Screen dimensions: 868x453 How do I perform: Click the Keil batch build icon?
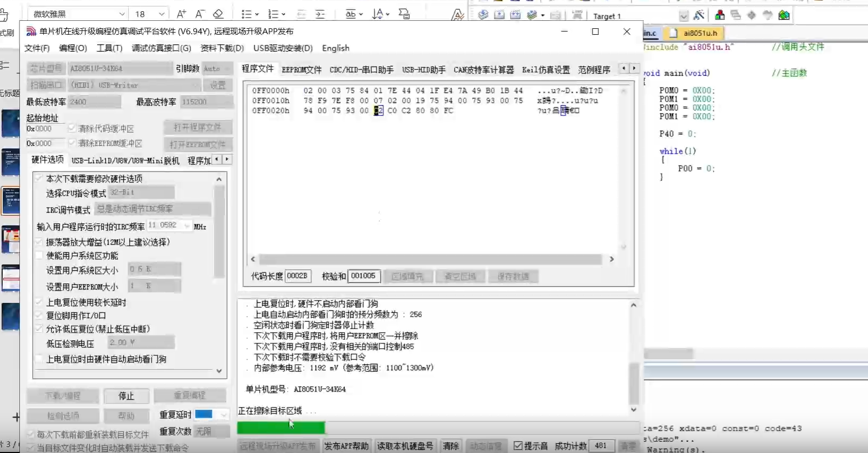click(532, 15)
